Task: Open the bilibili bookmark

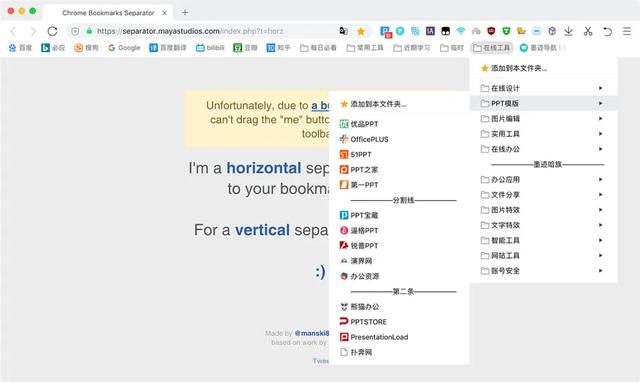Action: click(210, 48)
